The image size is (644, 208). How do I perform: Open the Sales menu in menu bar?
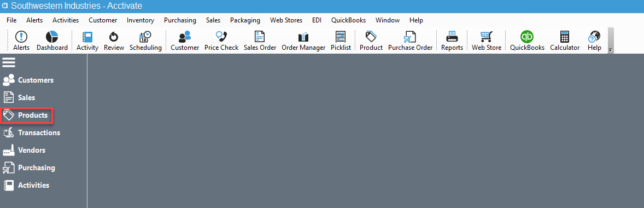click(x=213, y=20)
